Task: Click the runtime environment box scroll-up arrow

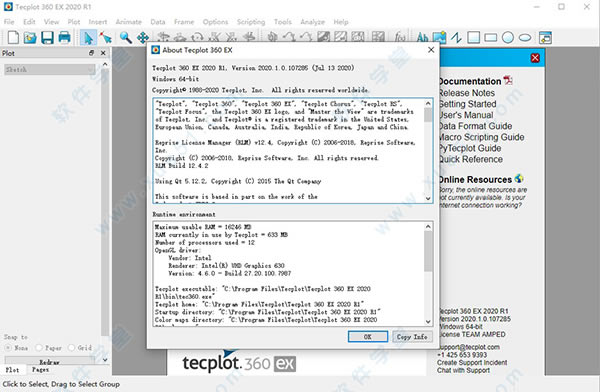Action: tap(428, 227)
